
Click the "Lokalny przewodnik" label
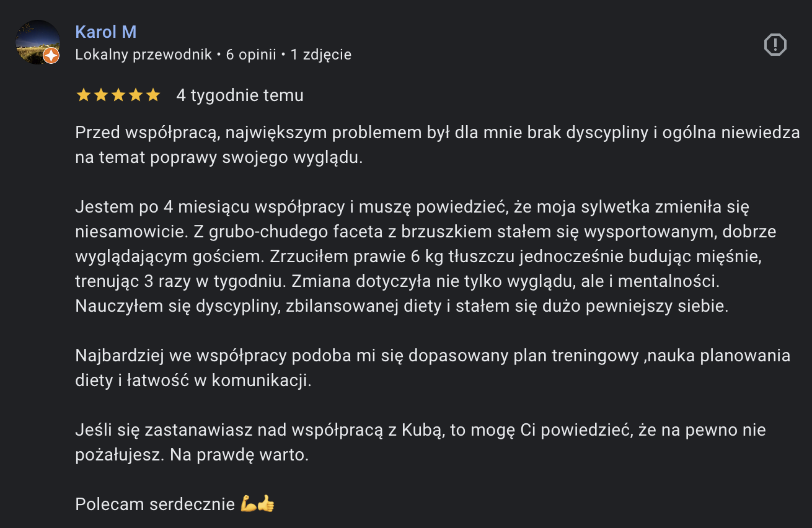143,55
